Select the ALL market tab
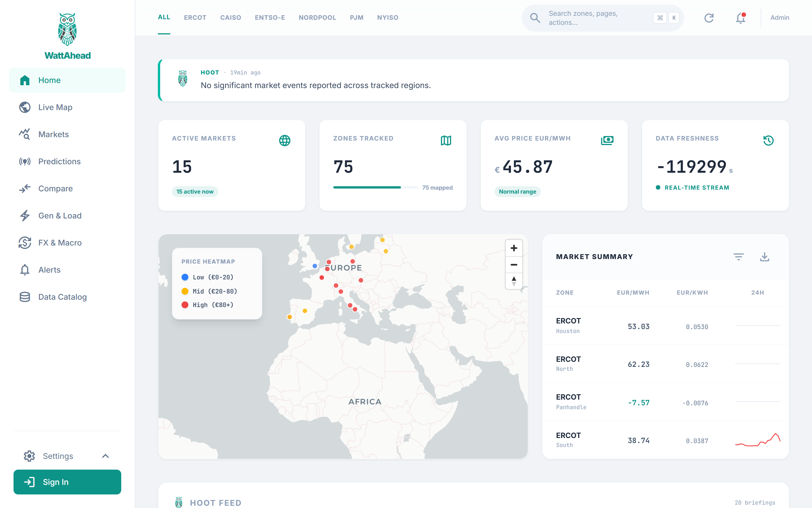This screenshot has width=812, height=508. tap(164, 17)
